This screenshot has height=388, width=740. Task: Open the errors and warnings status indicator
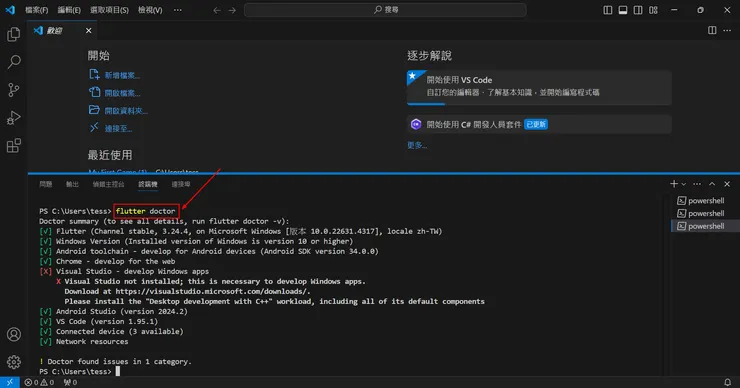coord(39,382)
